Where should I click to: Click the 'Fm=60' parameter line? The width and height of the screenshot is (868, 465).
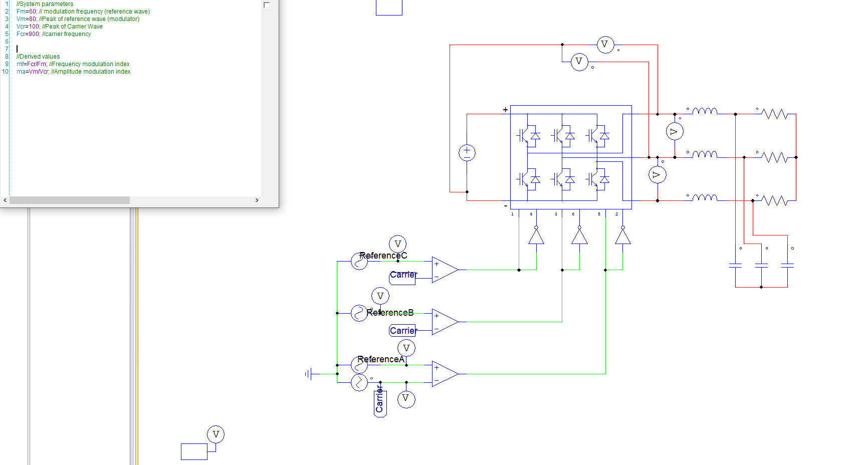pos(83,12)
